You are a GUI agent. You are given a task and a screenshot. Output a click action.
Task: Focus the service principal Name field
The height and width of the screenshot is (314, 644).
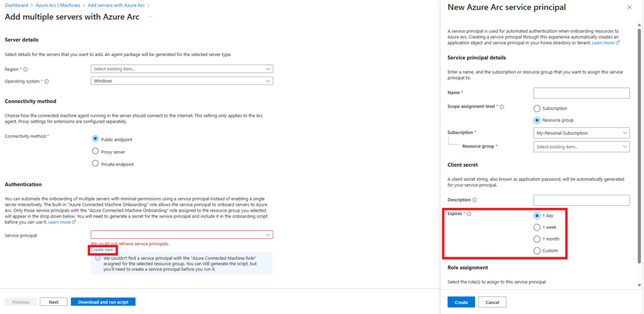pyautogui.click(x=581, y=93)
